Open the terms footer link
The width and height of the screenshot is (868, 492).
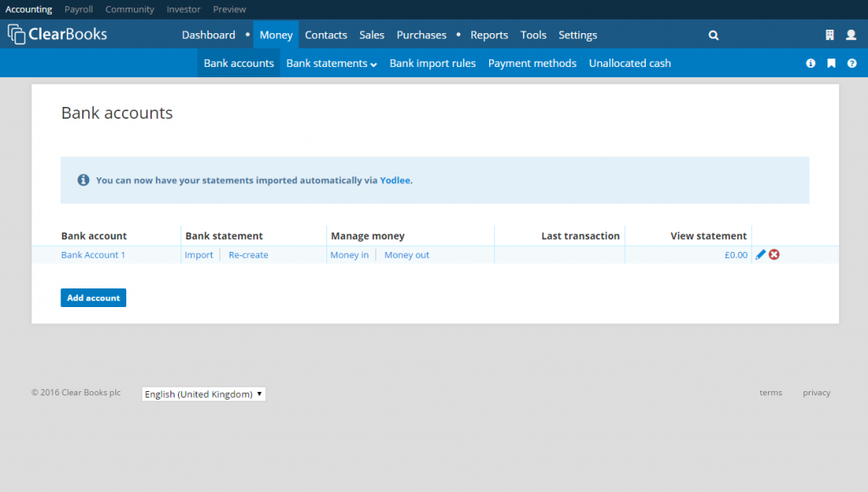point(771,393)
